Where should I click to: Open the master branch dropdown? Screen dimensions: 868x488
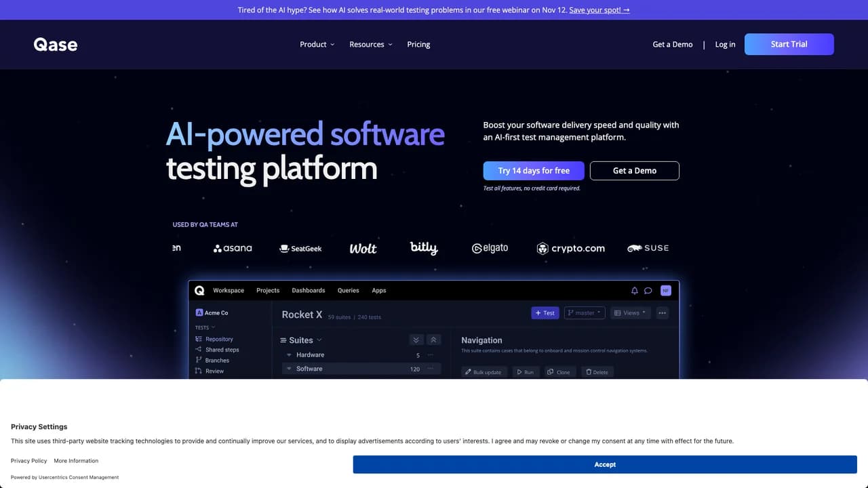[585, 313]
